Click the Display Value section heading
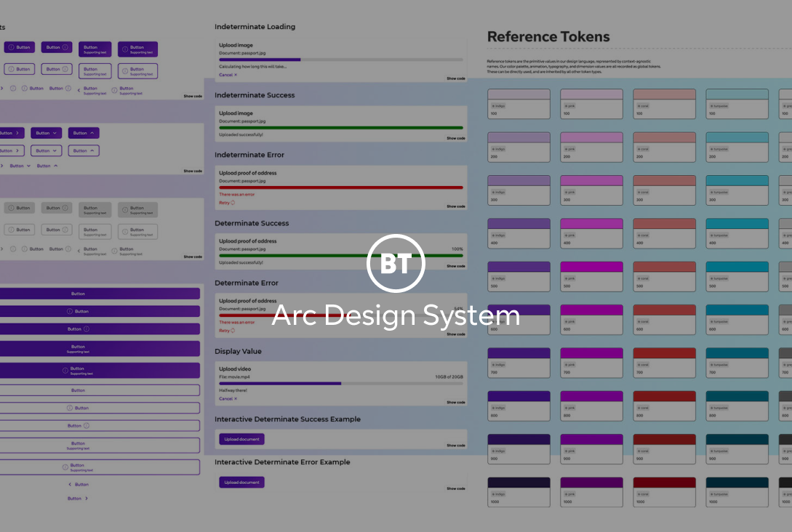 pyautogui.click(x=238, y=351)
